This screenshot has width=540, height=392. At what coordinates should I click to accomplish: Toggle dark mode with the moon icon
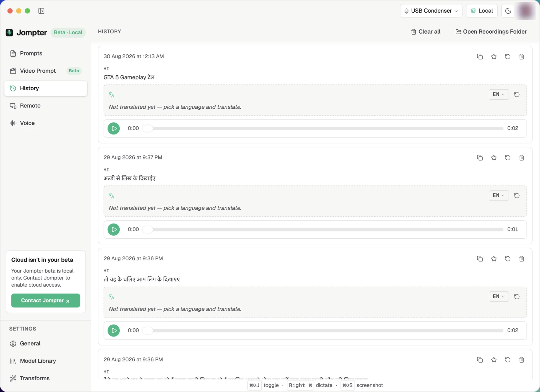point(508,11)
